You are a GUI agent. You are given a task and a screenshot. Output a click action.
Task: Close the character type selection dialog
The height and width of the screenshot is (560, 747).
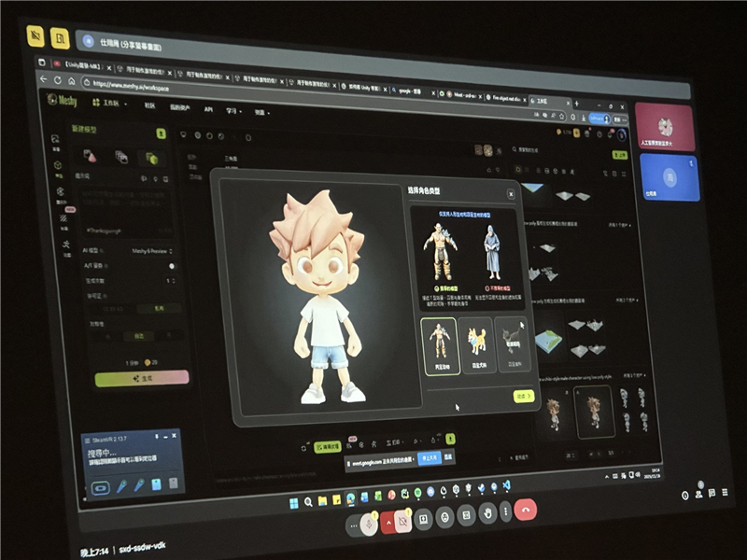511,193
